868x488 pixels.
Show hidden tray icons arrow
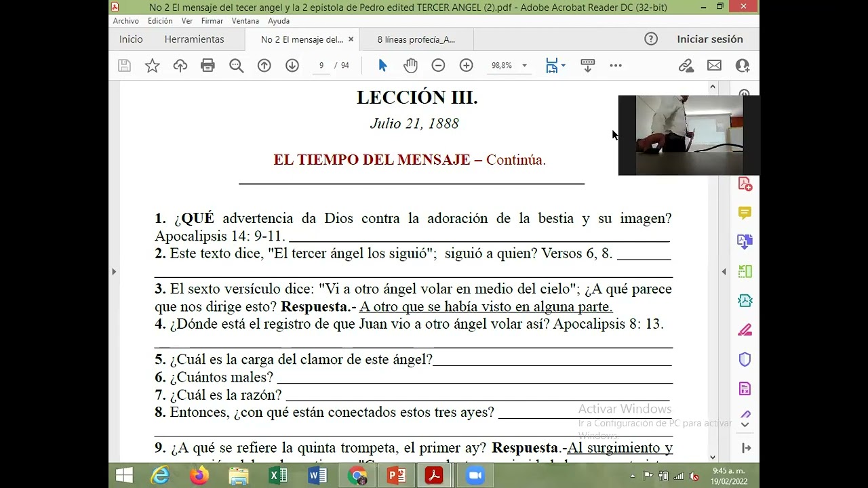(x=633, y=476)
